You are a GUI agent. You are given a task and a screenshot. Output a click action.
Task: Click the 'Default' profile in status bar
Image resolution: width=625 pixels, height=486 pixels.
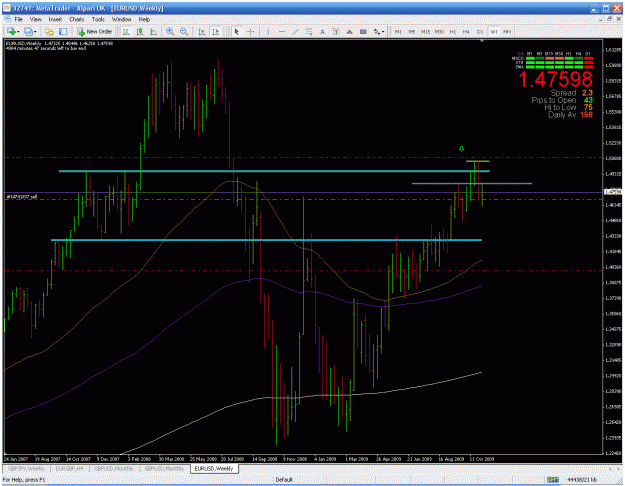284,480
